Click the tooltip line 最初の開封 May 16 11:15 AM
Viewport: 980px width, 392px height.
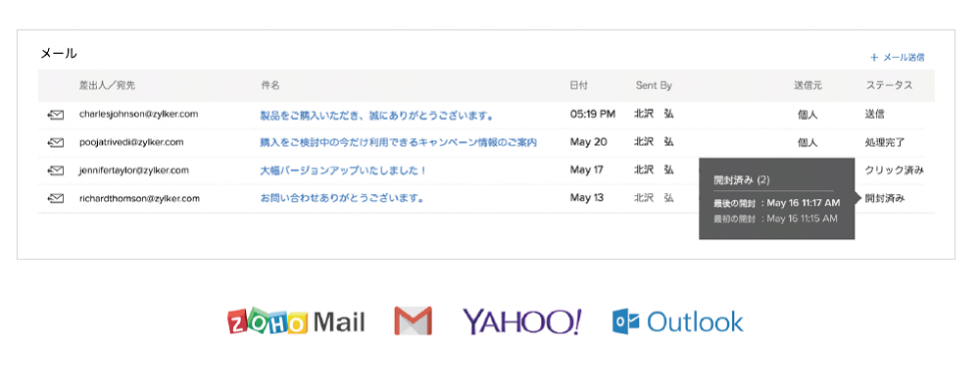pos(775,219)
